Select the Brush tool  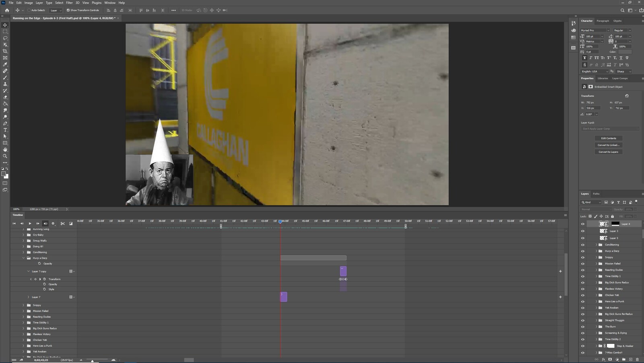[5, 78]
